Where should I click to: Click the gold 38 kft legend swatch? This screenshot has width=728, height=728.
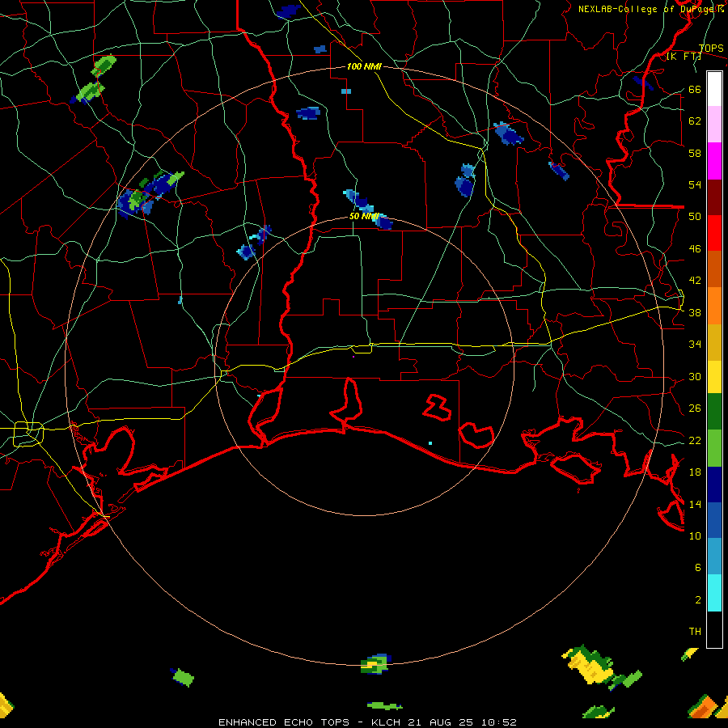(714, 342)
